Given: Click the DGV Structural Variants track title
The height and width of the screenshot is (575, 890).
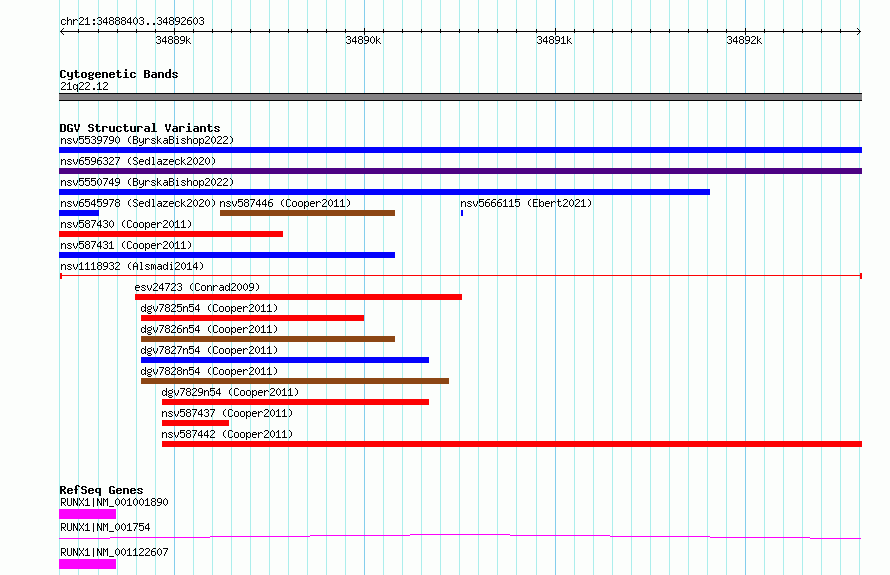Looking at the screenshot, I should point(140,128).
